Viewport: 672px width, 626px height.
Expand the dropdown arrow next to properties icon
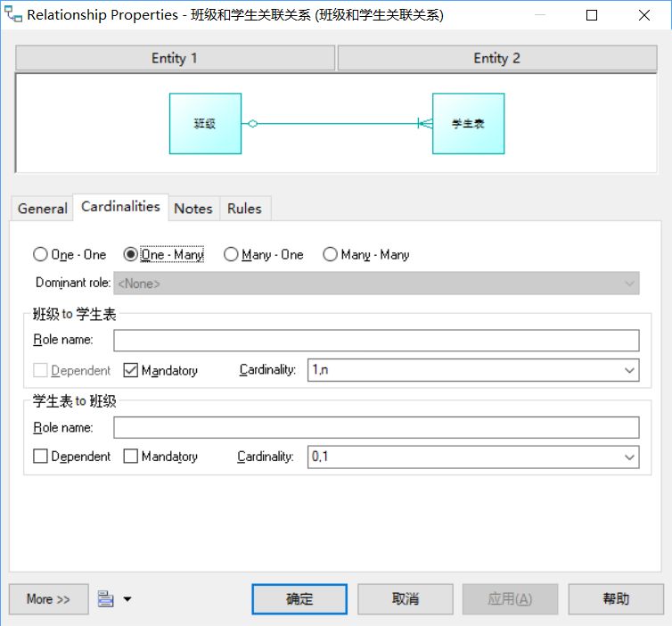(127, 598)
